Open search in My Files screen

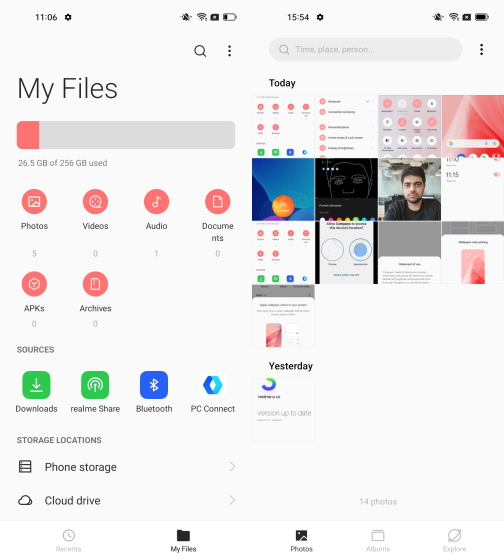point(200,51)
